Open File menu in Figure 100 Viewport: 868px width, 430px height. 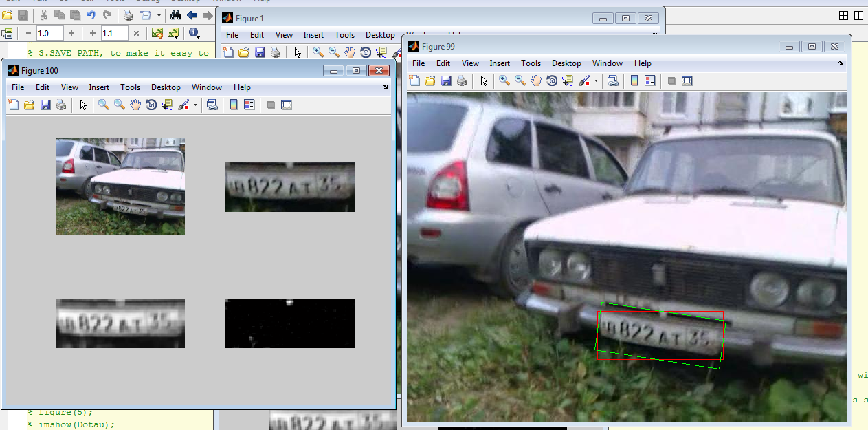(x=18, y=87)
